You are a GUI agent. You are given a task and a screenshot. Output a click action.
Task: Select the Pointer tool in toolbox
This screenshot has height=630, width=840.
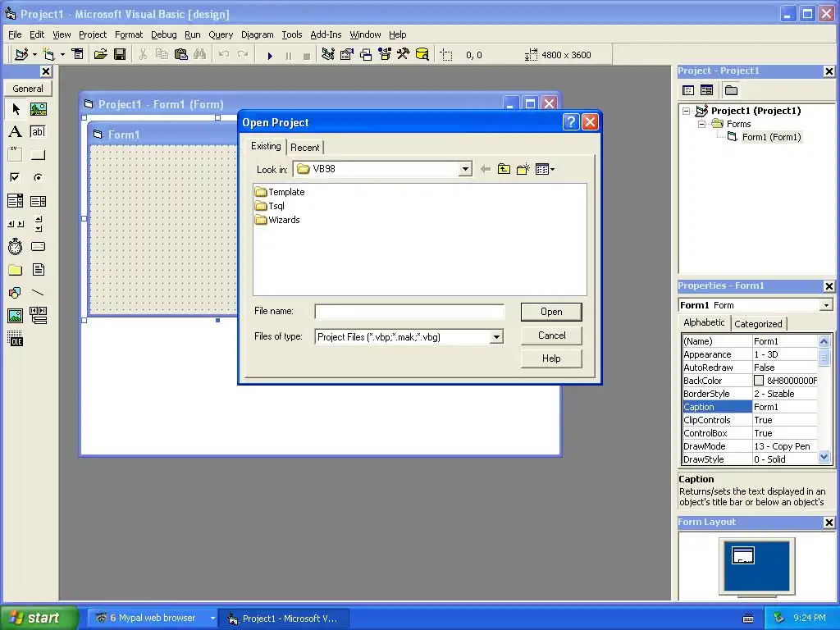pos(16,109)
